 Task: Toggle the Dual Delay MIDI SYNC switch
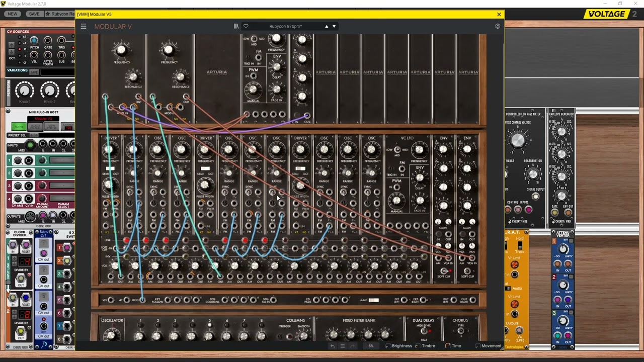coord(424,331)
